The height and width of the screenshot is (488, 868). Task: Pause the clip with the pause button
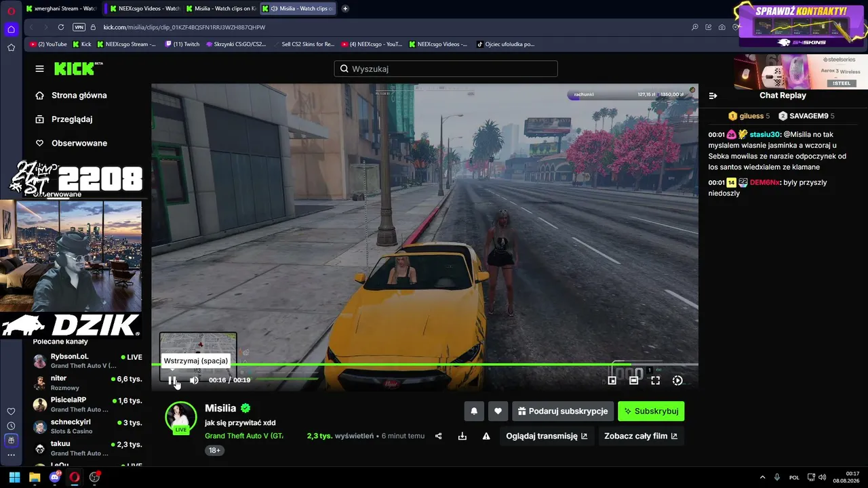172,380
